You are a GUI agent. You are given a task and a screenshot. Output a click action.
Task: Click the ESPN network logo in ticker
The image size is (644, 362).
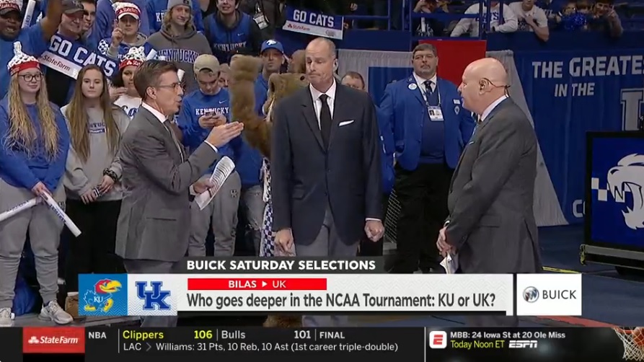[522, 344]
